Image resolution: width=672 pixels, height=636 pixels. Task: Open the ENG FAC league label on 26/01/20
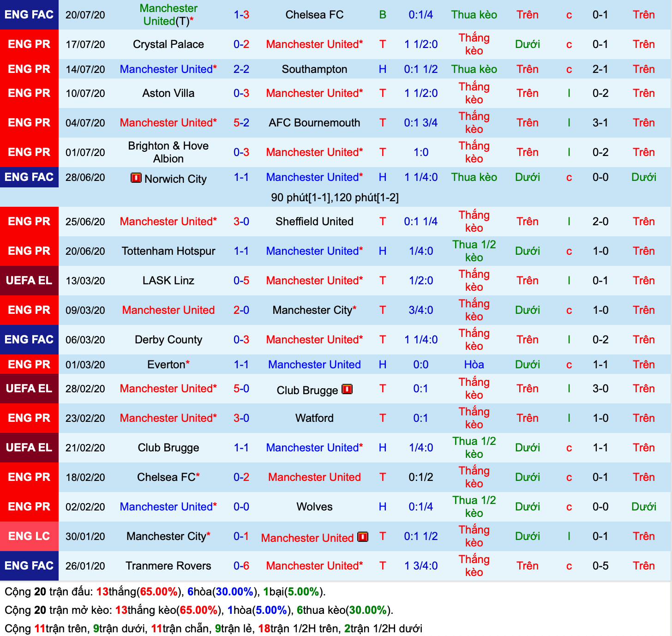tap(29, 566)
